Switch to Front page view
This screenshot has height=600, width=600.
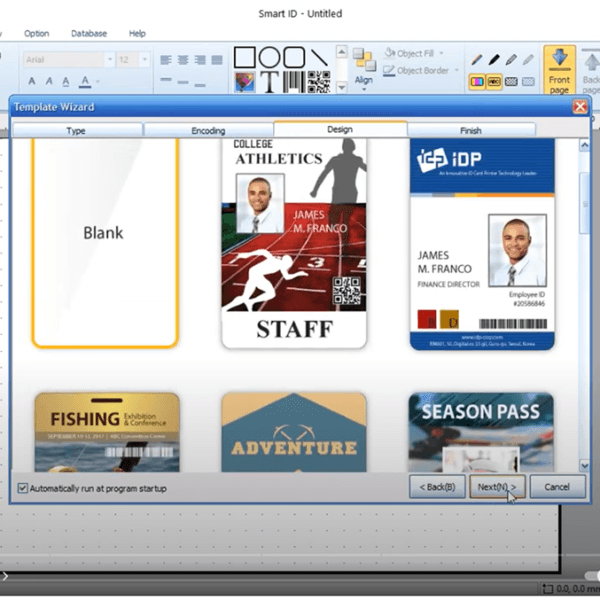[559, 70]
